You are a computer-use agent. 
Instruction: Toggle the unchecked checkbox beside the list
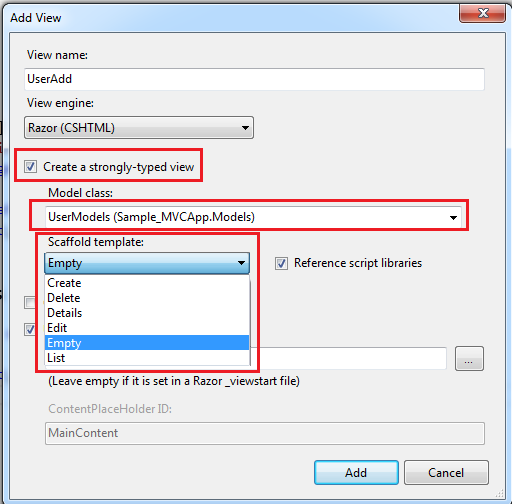(30, 303)
